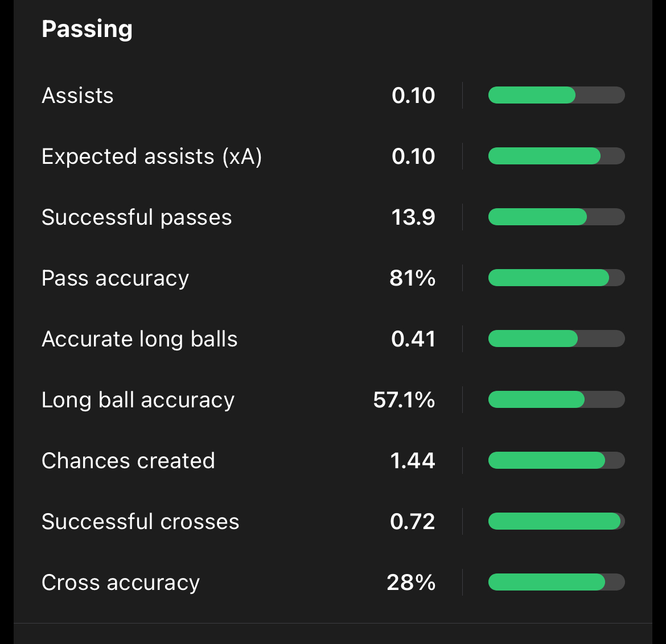This screenshot has height=644, width=666.
Task: Tap the Cross accuracy label
Action: [121, 583]
